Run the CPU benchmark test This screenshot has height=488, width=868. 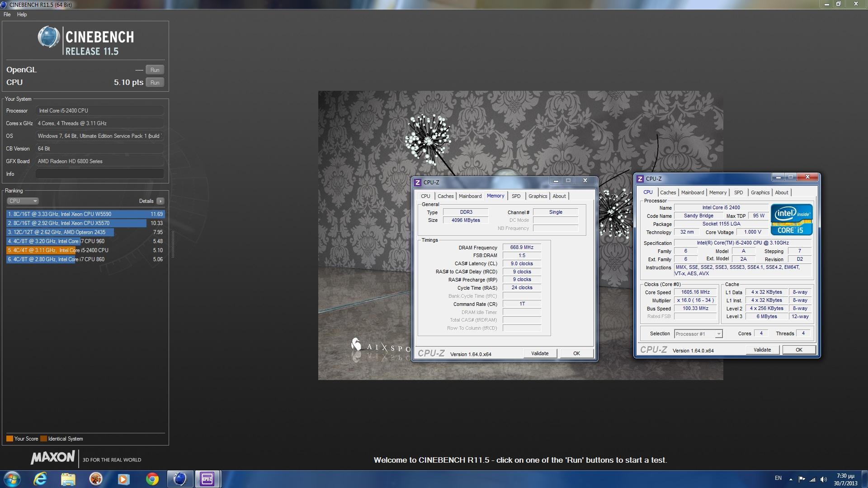pos(155,83)
